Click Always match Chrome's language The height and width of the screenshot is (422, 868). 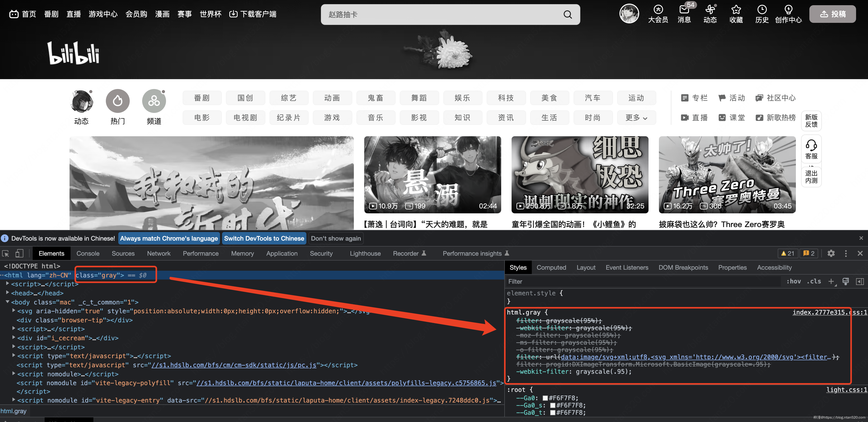pyautogui.click(x=169, y=238)
